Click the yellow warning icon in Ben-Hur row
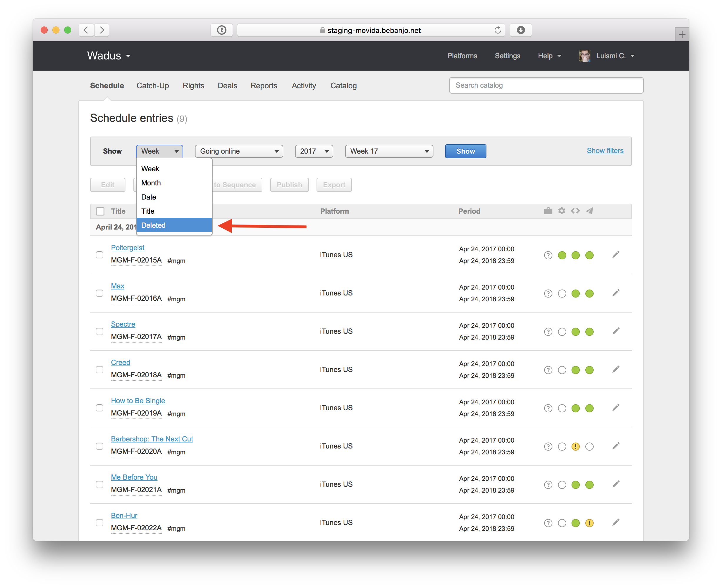 (589, 523)
